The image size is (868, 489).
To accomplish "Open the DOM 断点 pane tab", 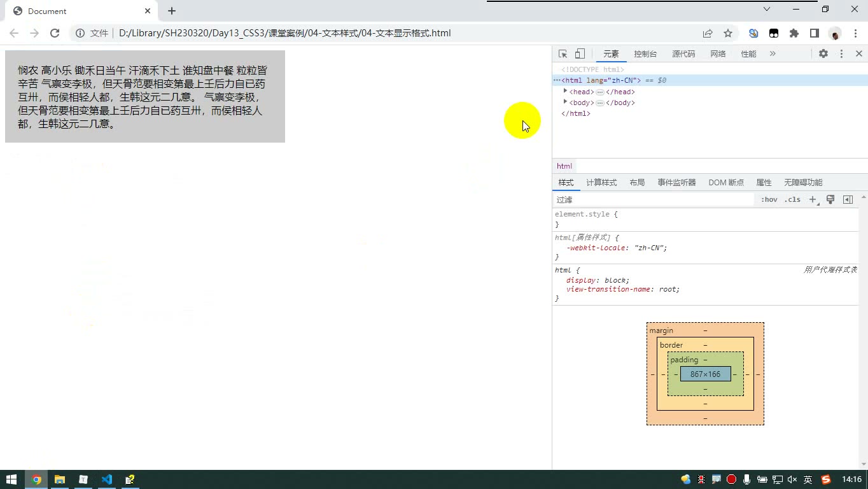I will 726,183.
